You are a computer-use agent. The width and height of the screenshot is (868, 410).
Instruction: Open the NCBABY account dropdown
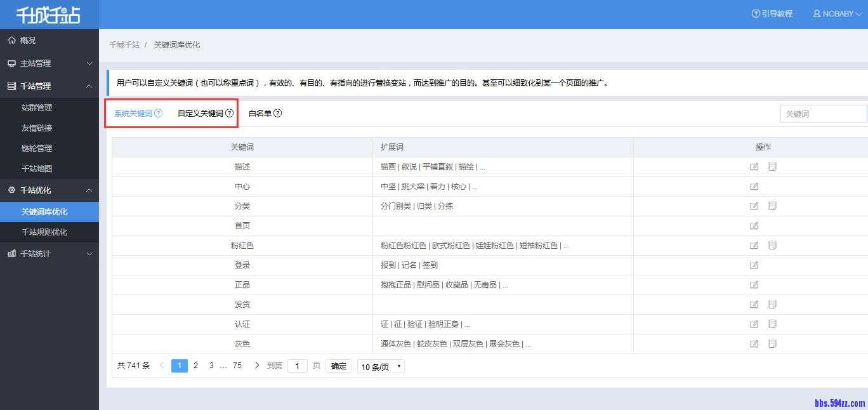click(x=838, y=13)
